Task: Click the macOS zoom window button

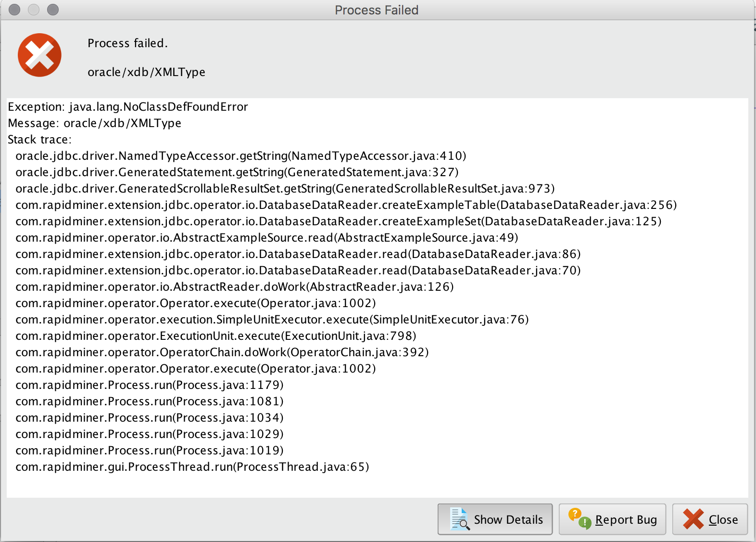Action: [53, 10]
